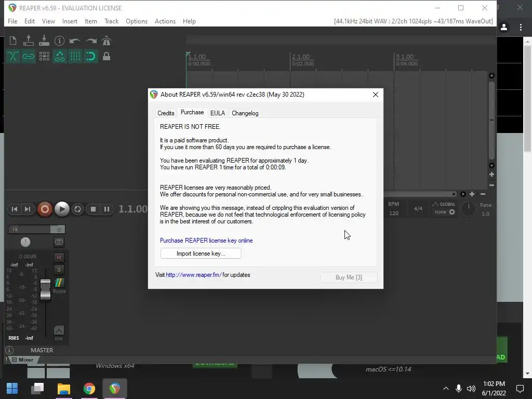Open Project settings info icon

59,41
